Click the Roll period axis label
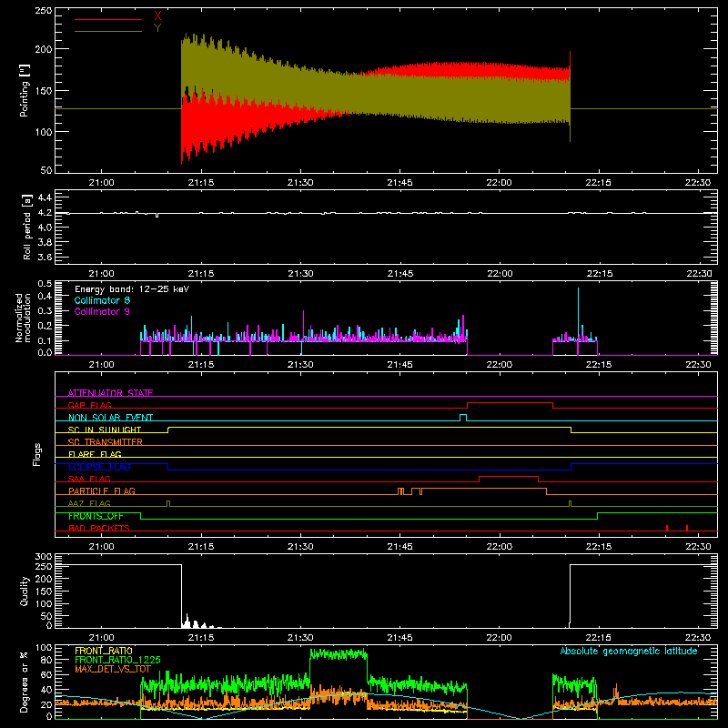 click(26, 227)
